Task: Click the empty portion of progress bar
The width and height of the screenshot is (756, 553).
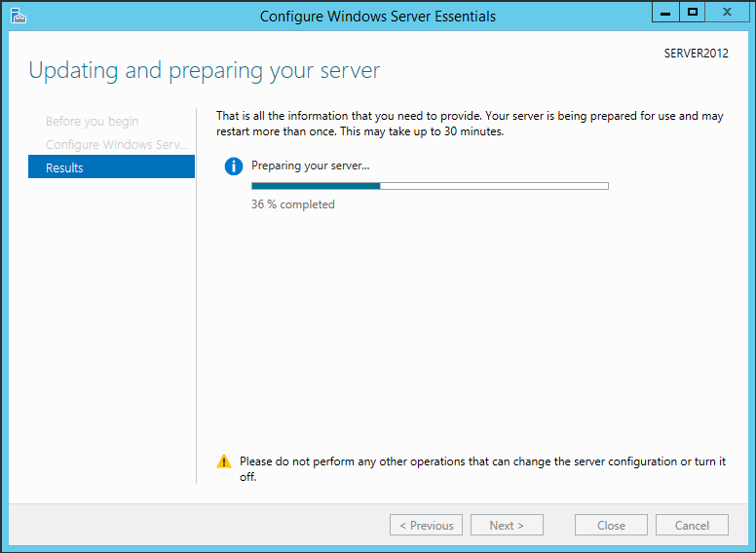Action: click(494, 186)
